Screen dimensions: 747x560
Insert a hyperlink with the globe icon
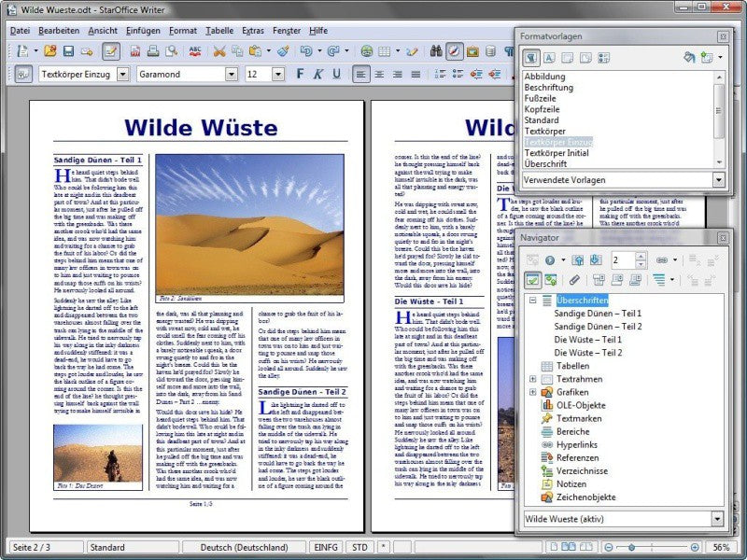pyautogui.click(x=366, y=51)
